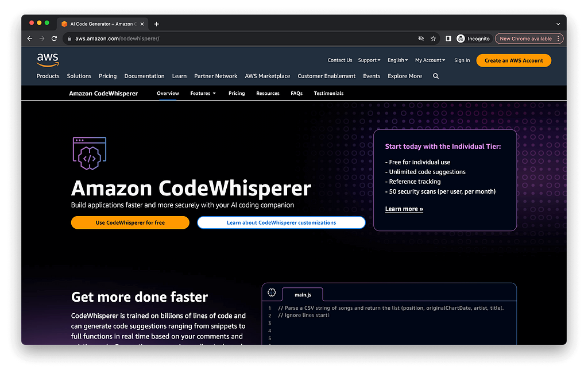Open Customer Enablement menu
This screenshot has width=588, height=373.
click(x=327, y=76)
